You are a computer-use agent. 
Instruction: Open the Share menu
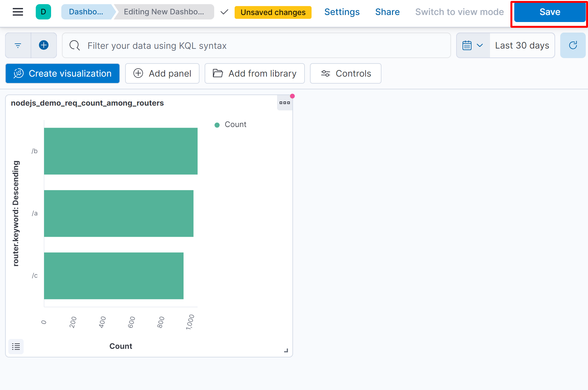(387, 12)
